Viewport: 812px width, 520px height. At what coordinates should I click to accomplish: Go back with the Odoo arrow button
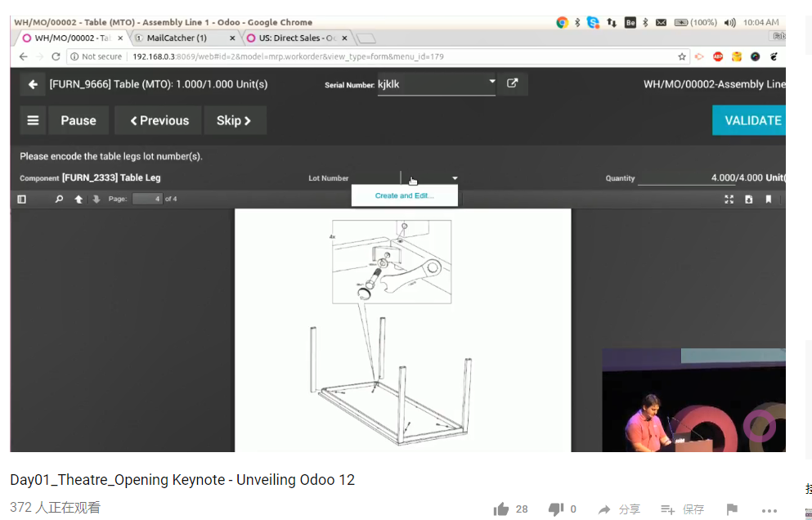(33, 84)
